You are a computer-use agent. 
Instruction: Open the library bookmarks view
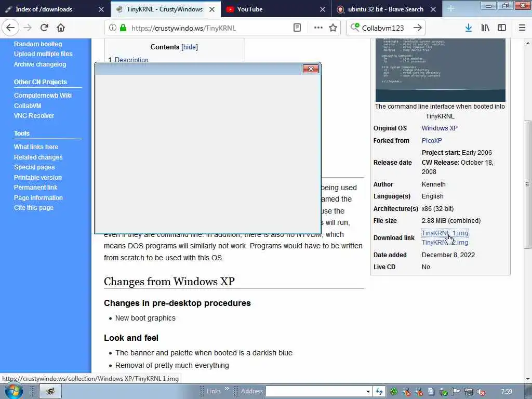(x=485, y=28)
